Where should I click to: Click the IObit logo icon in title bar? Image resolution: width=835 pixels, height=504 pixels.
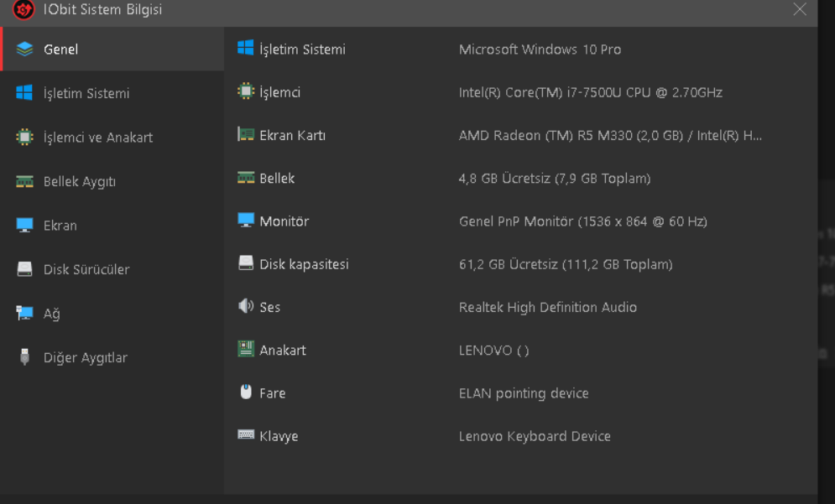pos(23,10)
